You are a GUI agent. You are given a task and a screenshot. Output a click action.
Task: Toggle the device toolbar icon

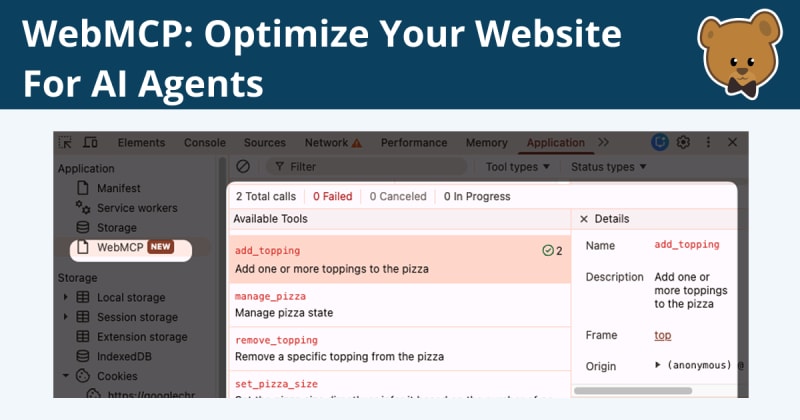pos(90,142)
